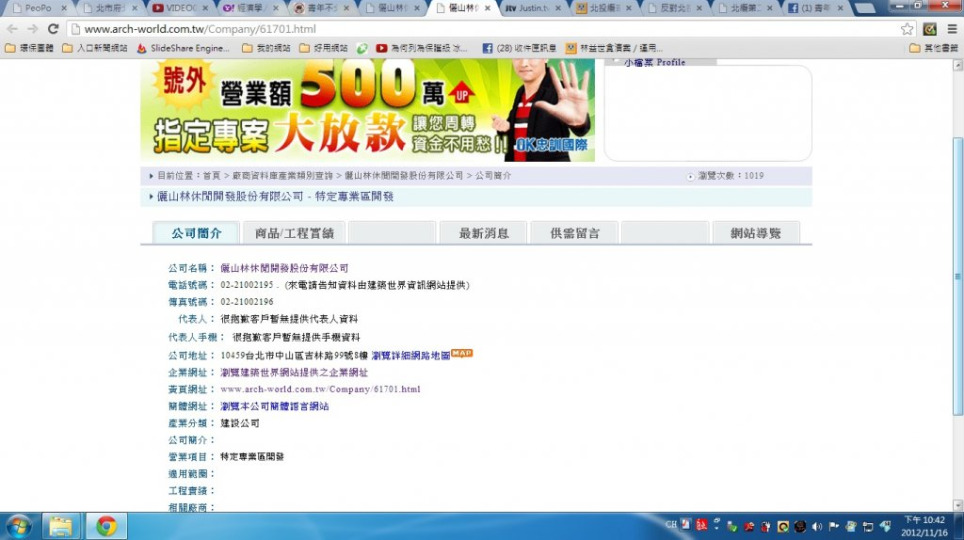Click the volume speaker tray icon
964x540 pixels.
817,526
